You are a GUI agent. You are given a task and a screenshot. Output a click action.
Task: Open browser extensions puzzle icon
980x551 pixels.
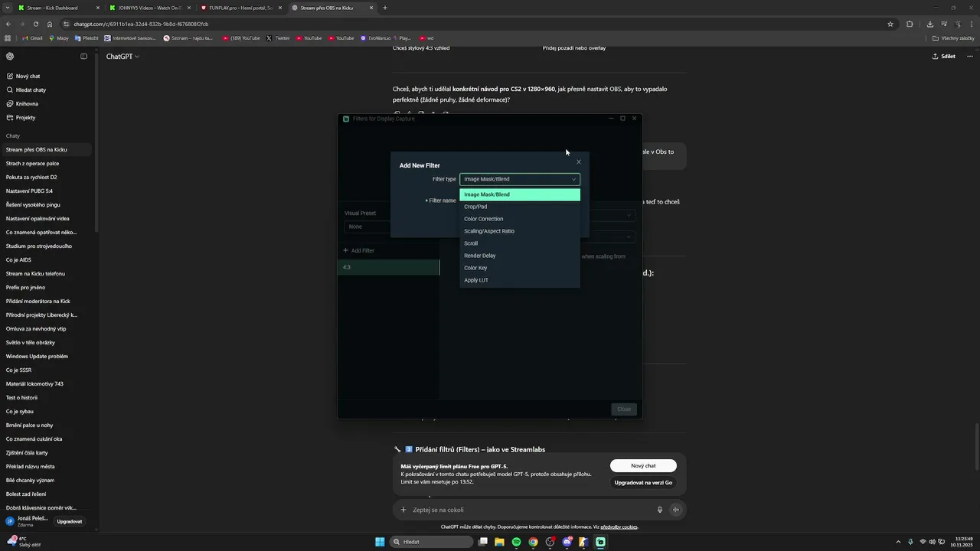[910, 24]
